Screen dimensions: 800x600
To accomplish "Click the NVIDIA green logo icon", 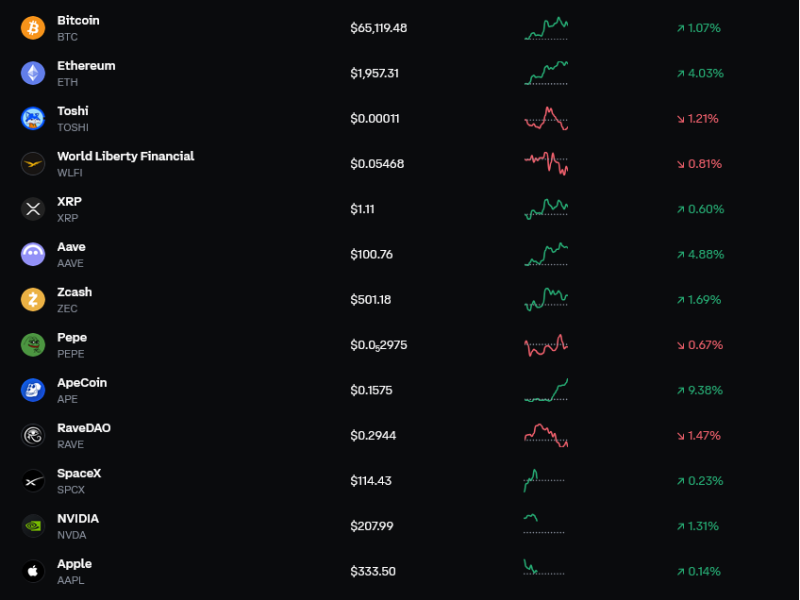I will tap(33, 526).
